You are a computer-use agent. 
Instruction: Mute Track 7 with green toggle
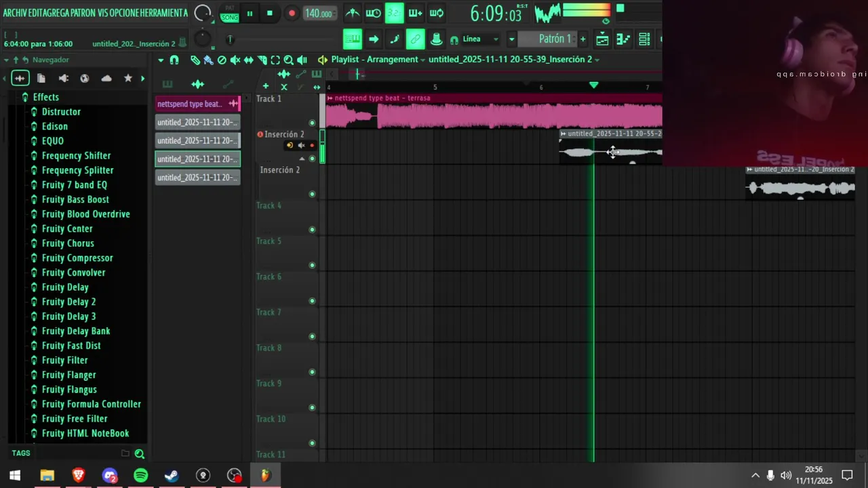click(312, 336)
